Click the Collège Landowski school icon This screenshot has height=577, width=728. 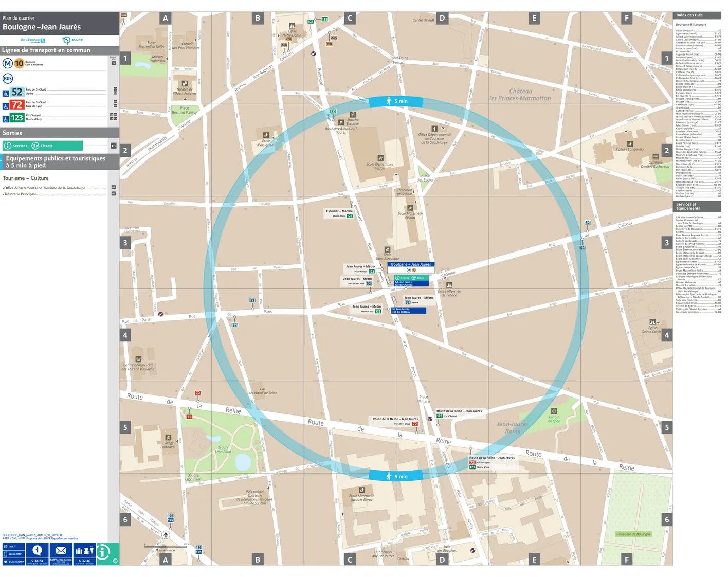coord(630,144)
